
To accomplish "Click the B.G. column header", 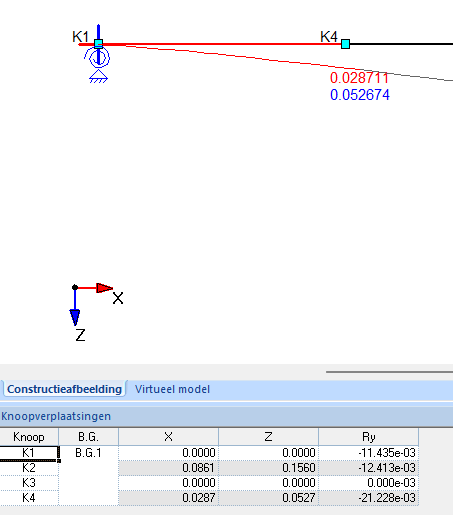I will tap(88, 437).
